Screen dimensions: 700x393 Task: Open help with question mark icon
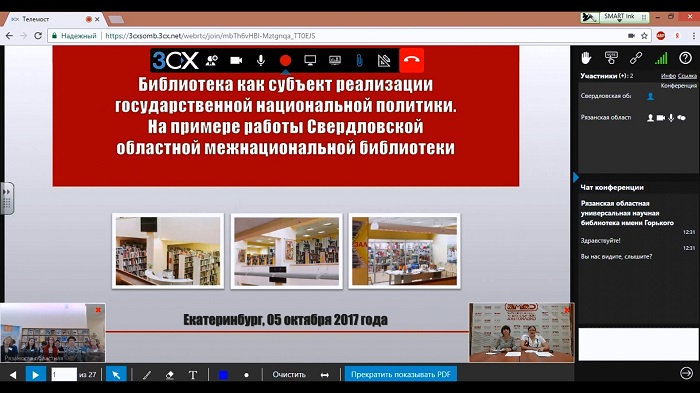(685, 58)
